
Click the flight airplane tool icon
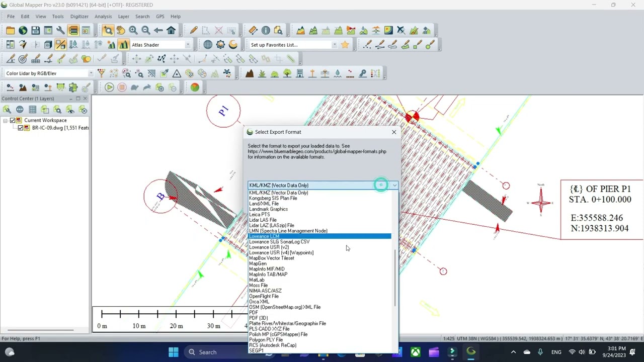(x=401, y=31)
